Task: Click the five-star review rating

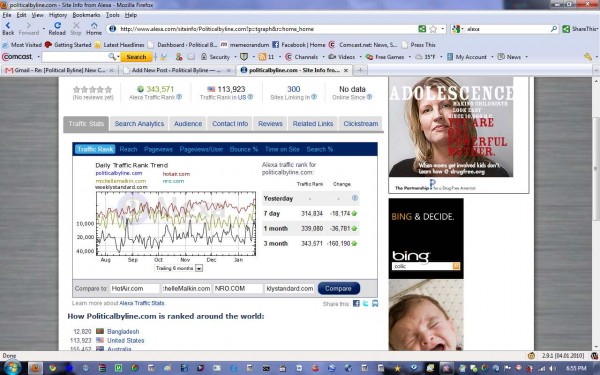Action: coord(93,90)
